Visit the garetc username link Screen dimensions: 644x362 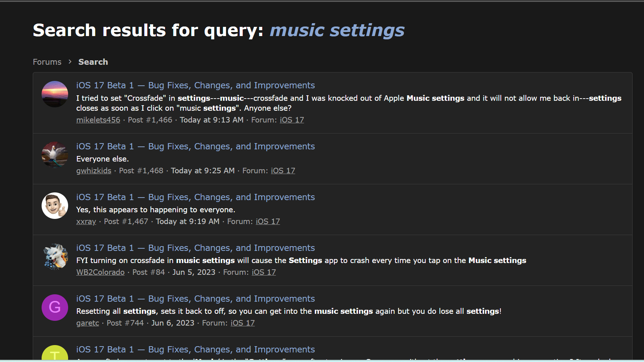point(88,323)
